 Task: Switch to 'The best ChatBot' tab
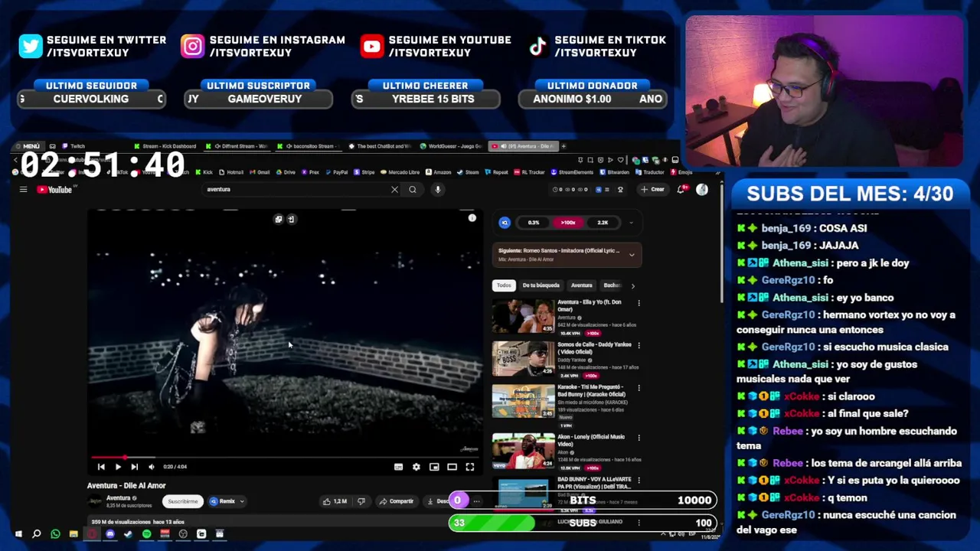pyautogui.click(x=380, y=146)
